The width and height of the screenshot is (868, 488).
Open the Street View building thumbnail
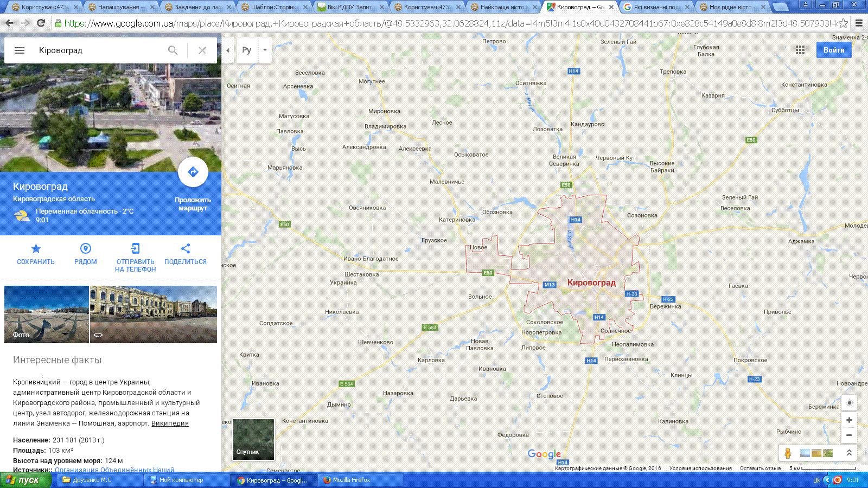coord(154,314)
